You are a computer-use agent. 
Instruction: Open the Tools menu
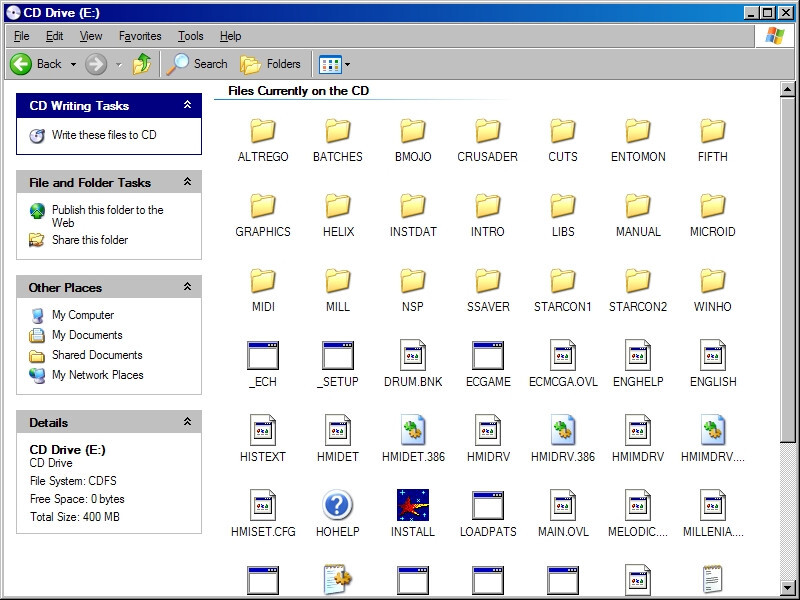point(191,36)
